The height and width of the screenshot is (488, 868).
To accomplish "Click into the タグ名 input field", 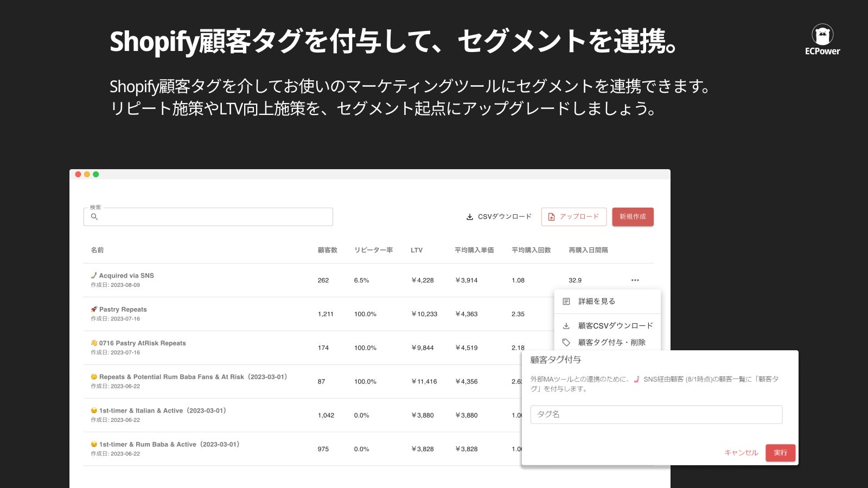I will click(656, 415).
